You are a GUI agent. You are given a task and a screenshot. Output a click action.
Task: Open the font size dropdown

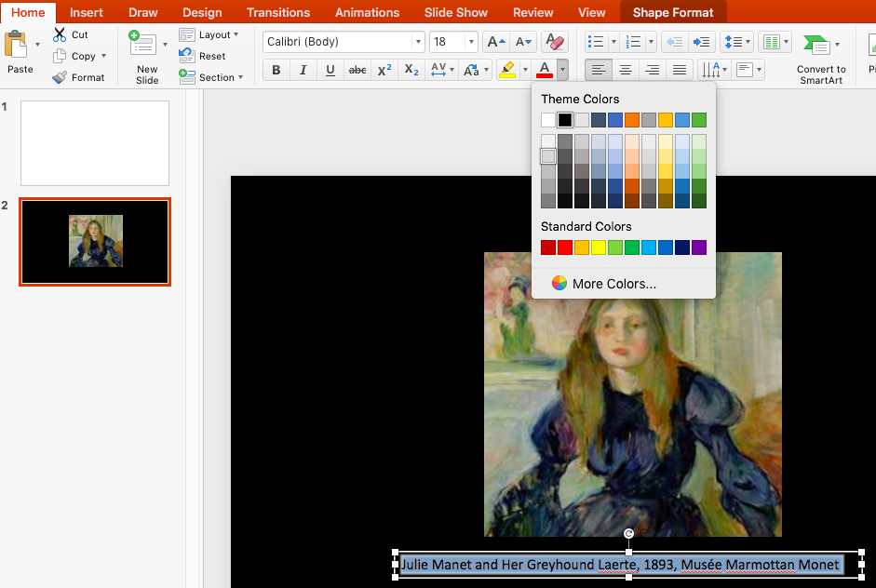472,42
